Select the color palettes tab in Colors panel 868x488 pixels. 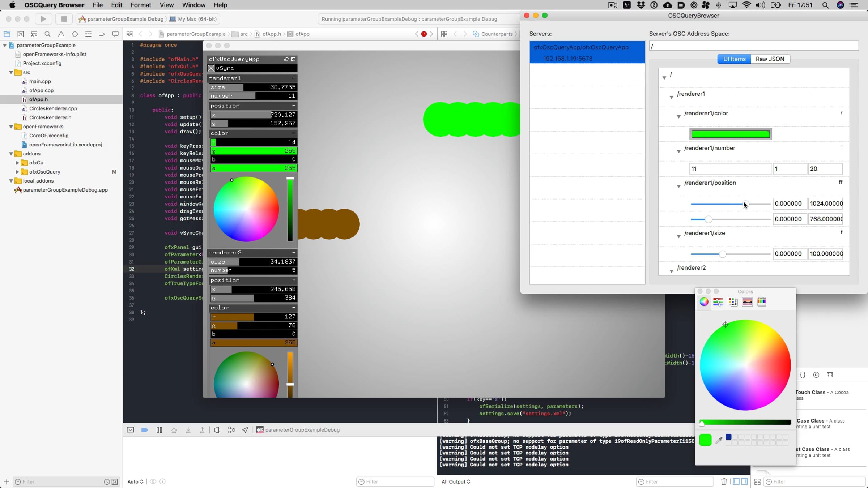733,302
